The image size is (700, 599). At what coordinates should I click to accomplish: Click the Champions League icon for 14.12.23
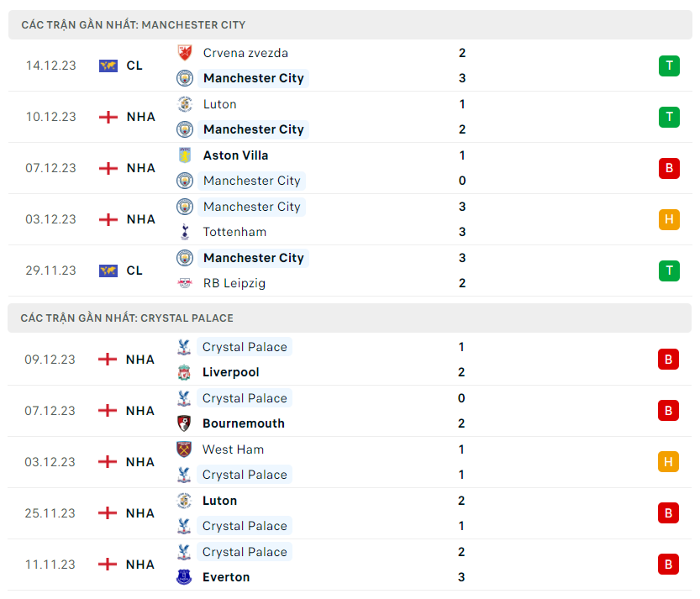pyautogui.click(x=108, y=66)
